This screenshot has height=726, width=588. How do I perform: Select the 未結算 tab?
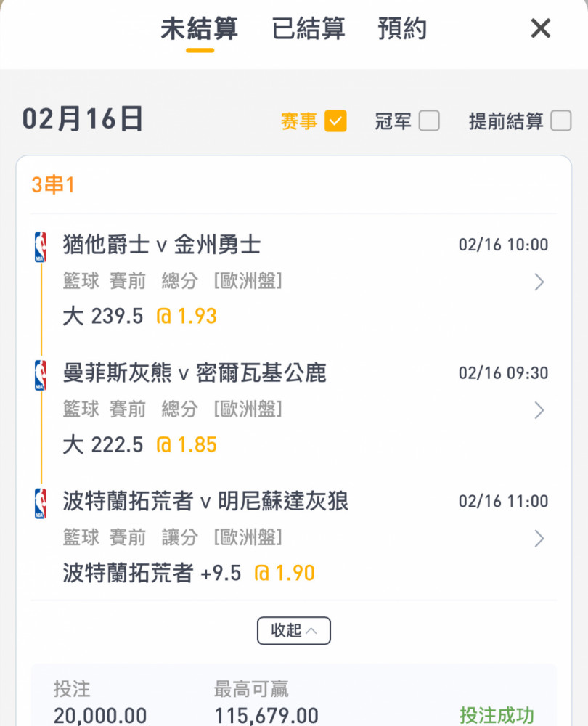coord(200,28)
